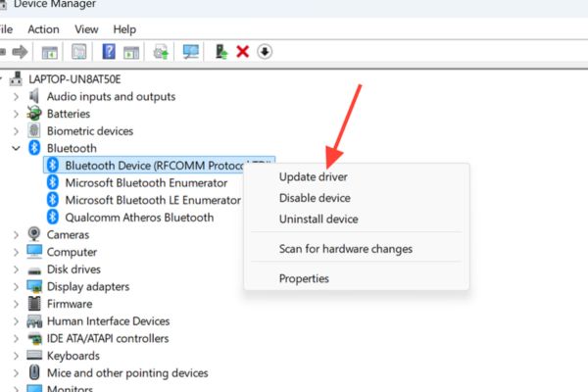Select the Computer category label
The image size is (588, 392).
(x=72, y=252)
